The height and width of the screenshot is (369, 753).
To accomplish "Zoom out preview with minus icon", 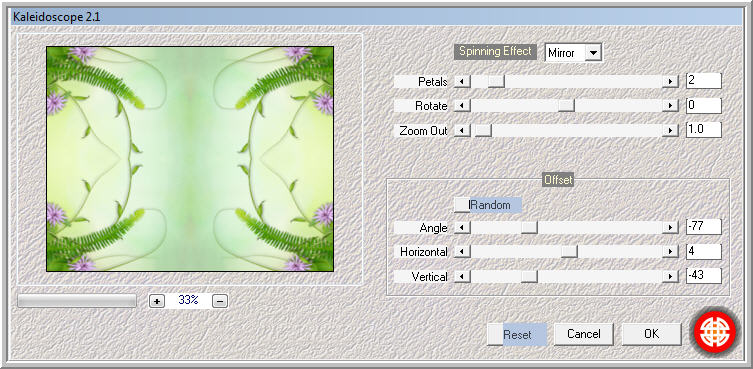I will [x=219, y=301].
